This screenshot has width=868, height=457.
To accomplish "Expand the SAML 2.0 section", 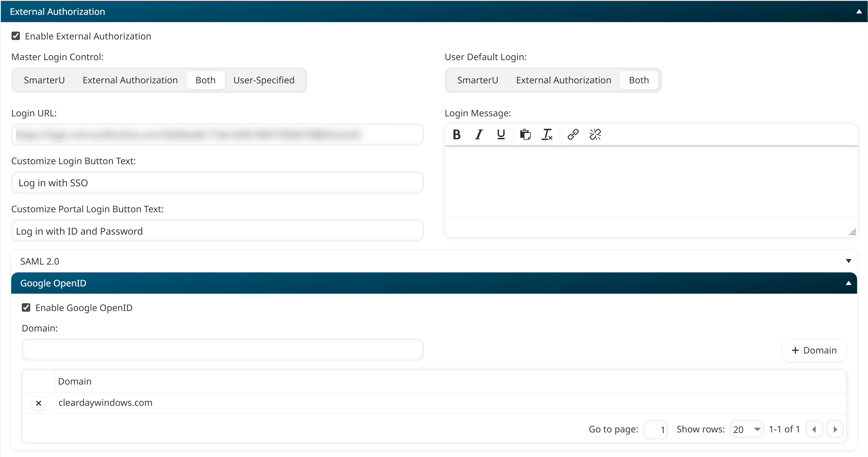I will (x=848, y=260).
